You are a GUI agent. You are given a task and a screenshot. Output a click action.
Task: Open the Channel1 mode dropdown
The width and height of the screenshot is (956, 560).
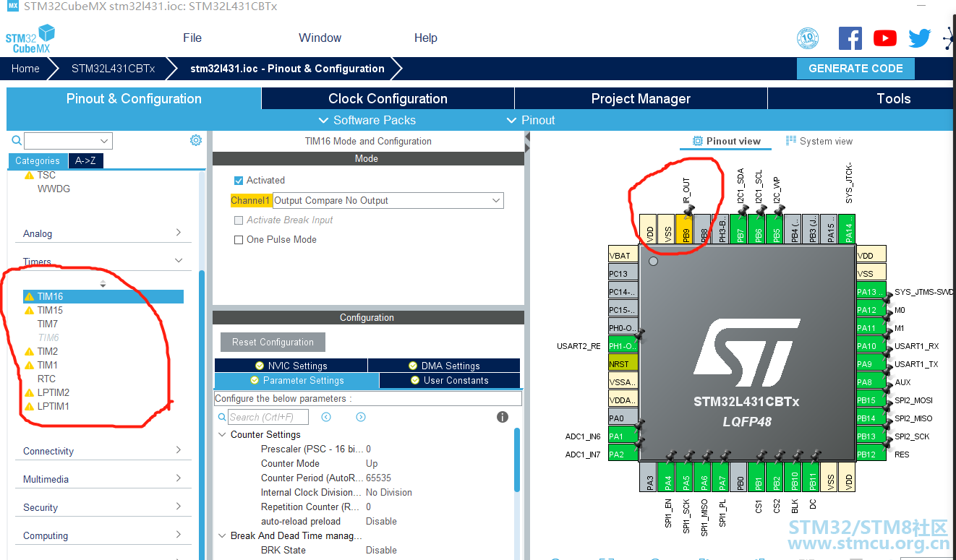[388, 200]
